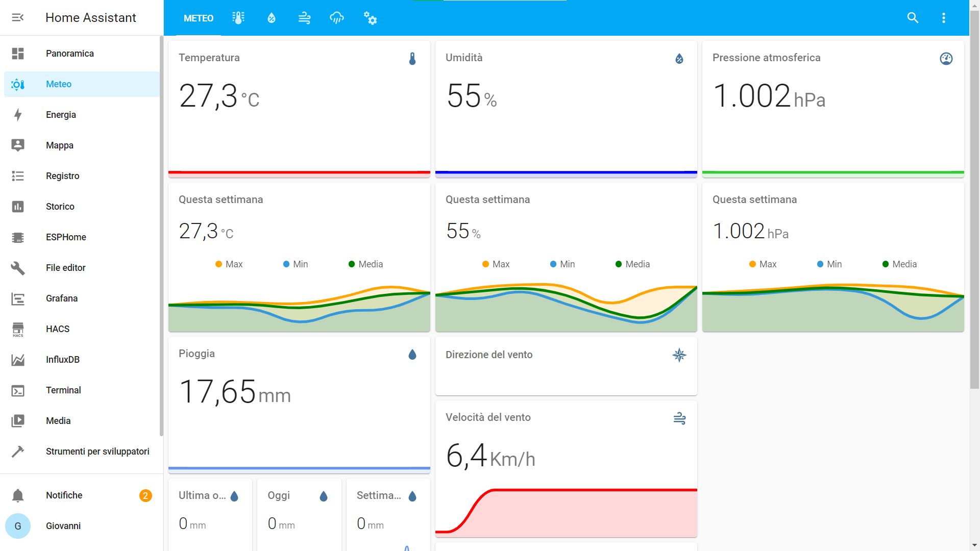Open the Giovanni user profile
The height and width of the screenshot is (551, 980).
coord(63,526)
